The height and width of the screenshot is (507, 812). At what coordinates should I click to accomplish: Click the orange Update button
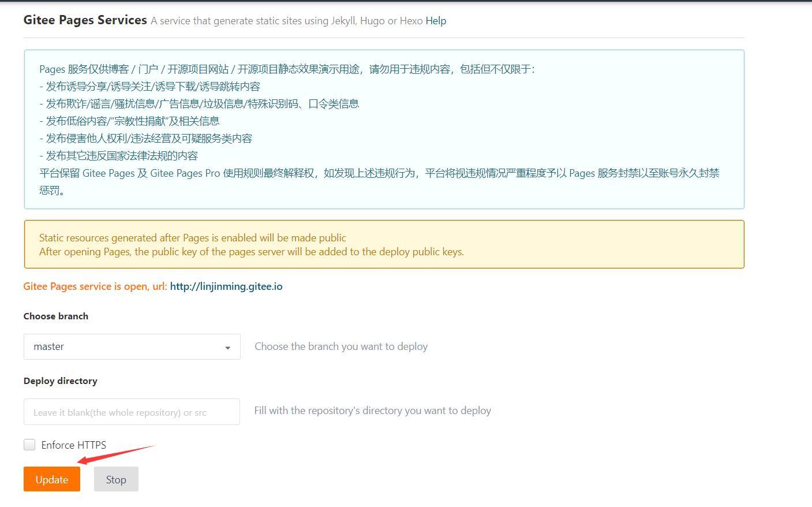click(52, 479)
